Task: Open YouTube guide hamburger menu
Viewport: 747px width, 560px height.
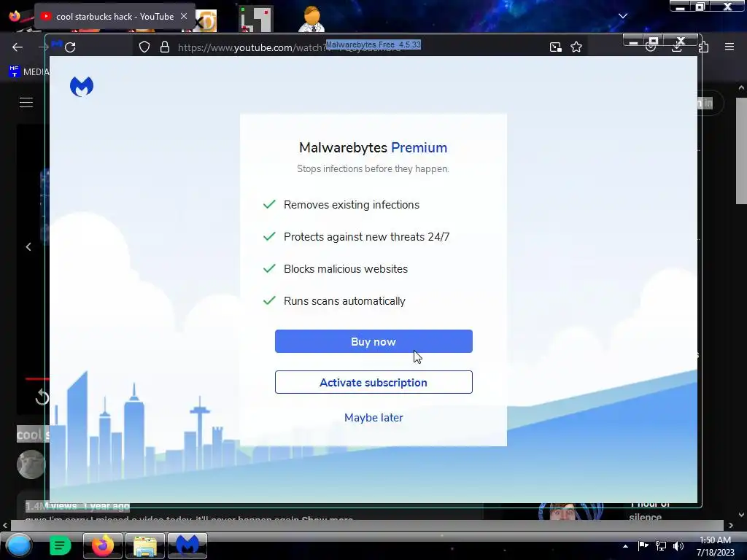Action: tap(26, 103)
